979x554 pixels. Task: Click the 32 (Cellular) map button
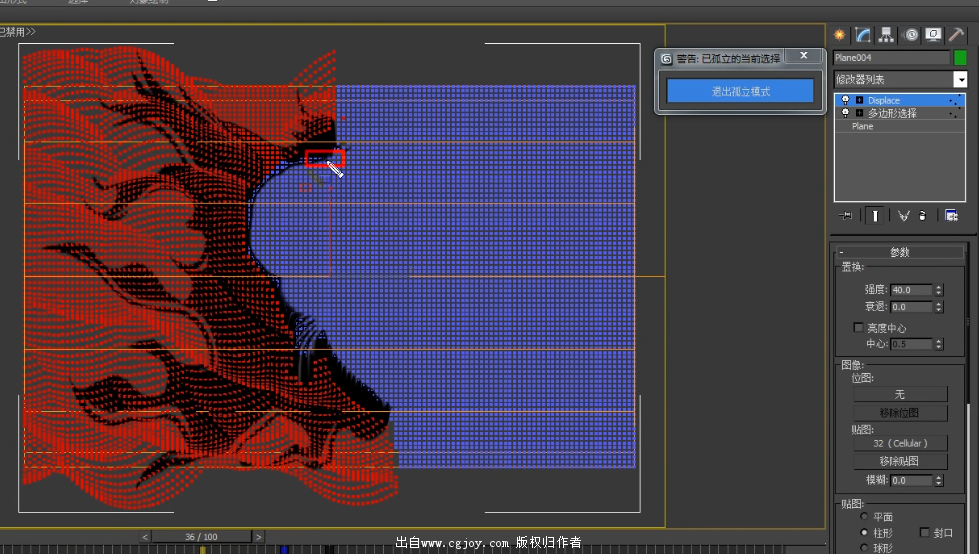(x=900, y=443)
